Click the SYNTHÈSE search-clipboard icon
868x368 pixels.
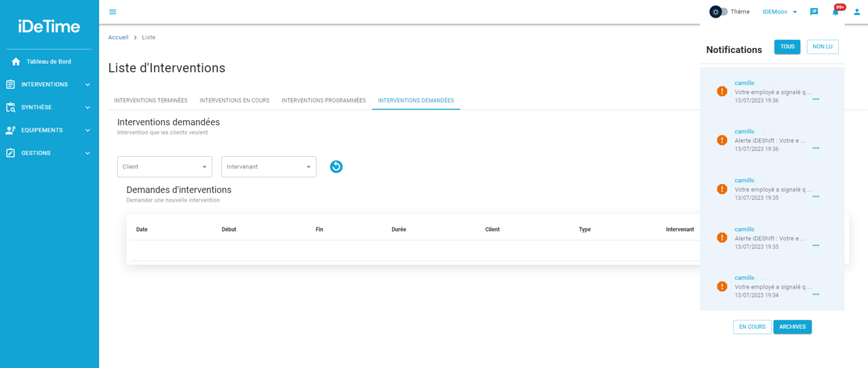tap(10, 107)
